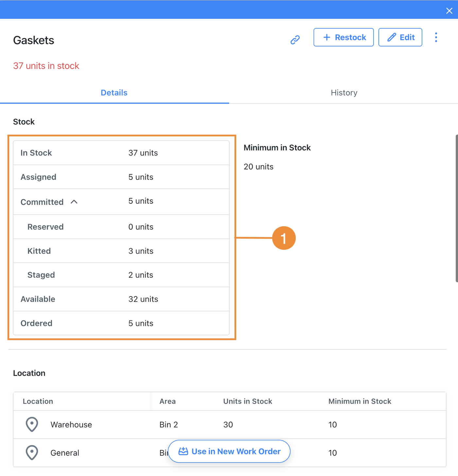Viewport: 458px width, 476px height.
Task: Open the three-dot more options menu
Action: (436, 37)
